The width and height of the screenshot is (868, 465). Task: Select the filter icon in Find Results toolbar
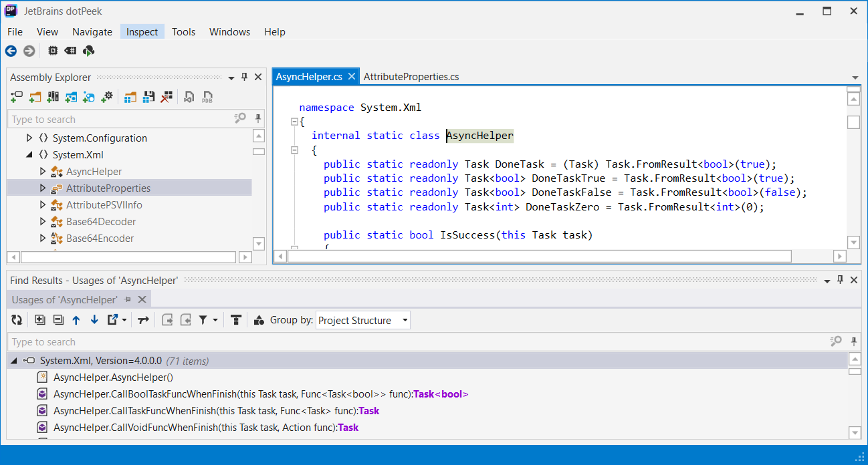tap(203, 319)
